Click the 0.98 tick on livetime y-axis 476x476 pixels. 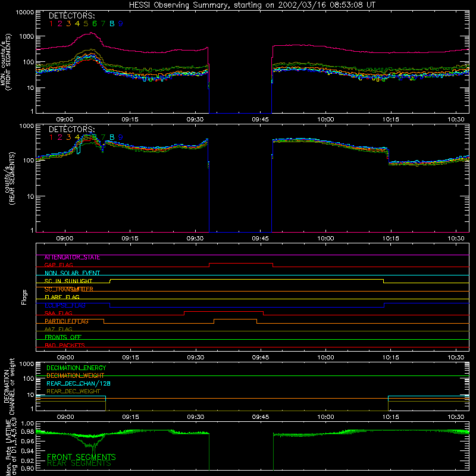pos(28,431)
